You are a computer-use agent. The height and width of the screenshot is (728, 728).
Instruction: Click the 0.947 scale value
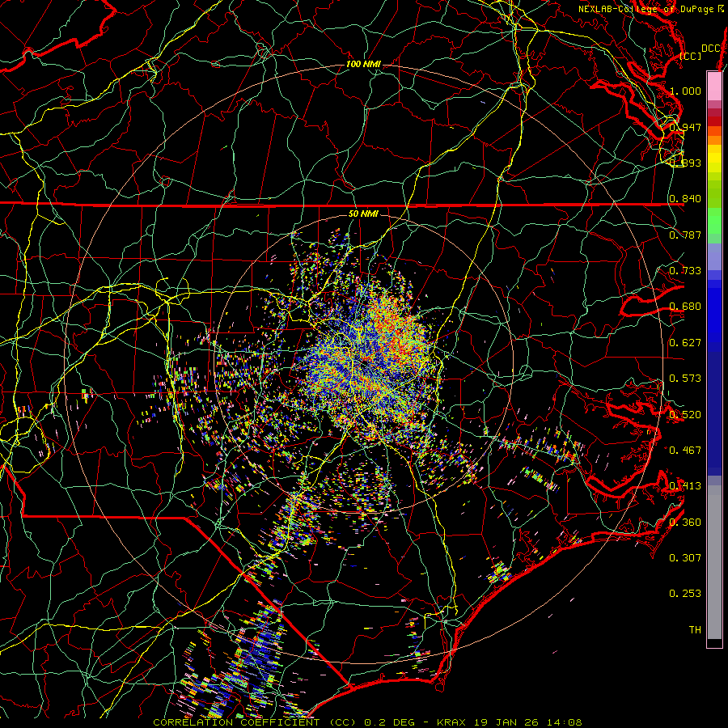coord(685,127)
